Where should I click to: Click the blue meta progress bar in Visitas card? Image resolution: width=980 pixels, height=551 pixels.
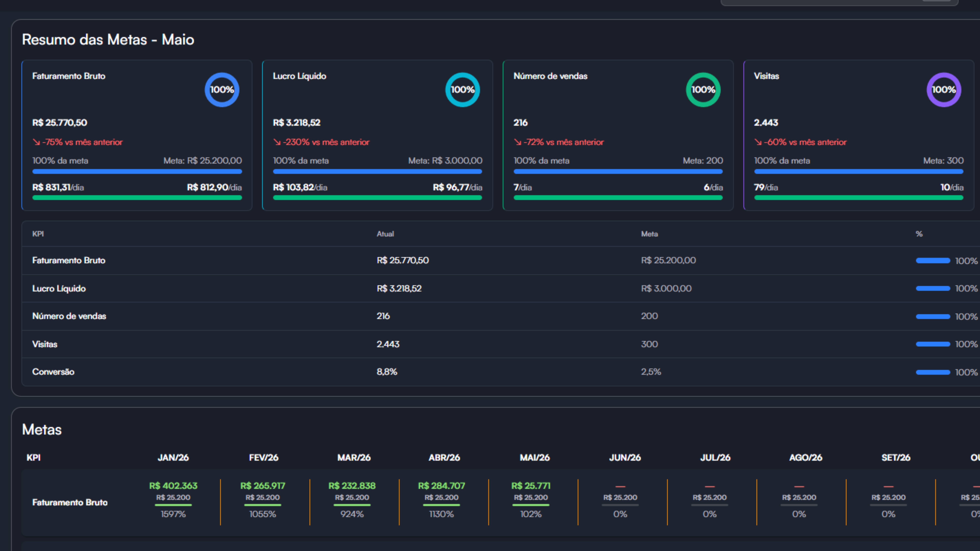coord(859,171)
